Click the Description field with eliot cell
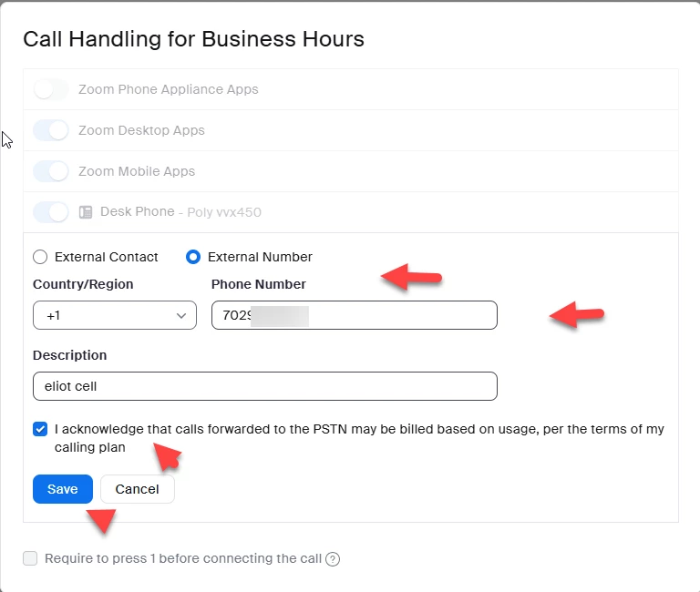This screenshot has width=700, height=592. click(x=265, y=386)
